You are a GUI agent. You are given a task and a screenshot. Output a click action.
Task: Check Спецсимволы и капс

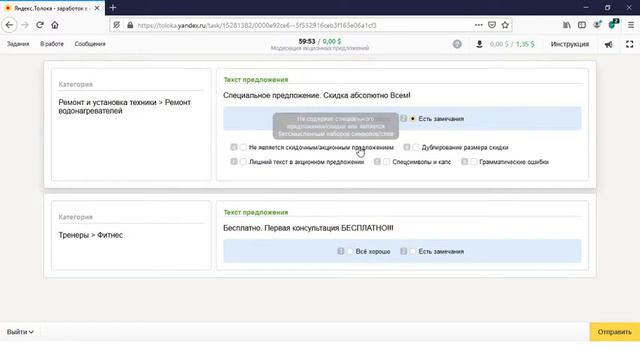coord(387,162)
